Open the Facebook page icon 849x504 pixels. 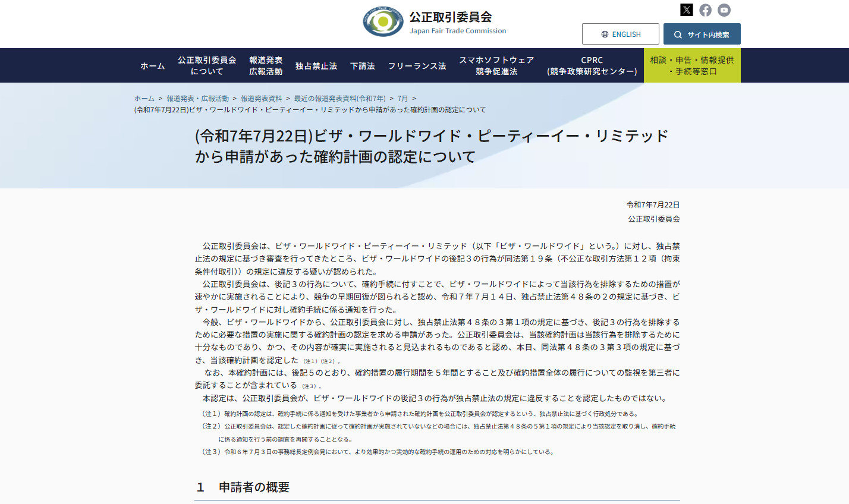coord(705,10)
